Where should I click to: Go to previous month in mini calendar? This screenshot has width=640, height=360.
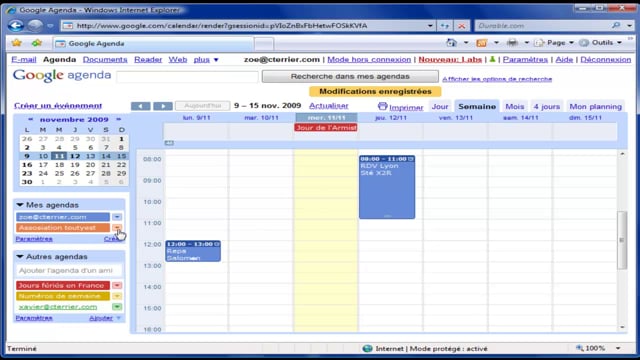(30, 119)
